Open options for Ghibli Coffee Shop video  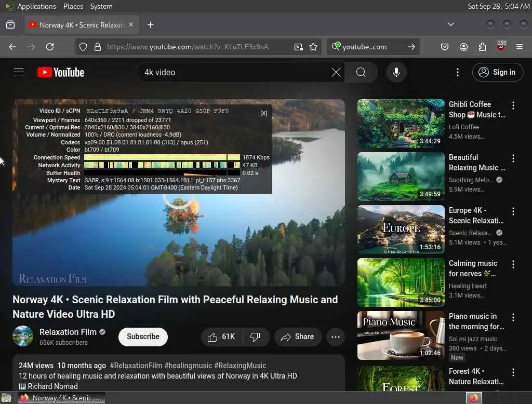pos(513,105)
